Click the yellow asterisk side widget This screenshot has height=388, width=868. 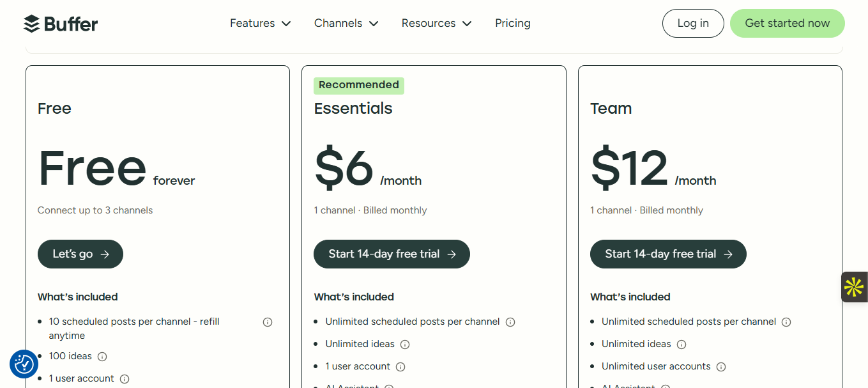pos(854,287)
